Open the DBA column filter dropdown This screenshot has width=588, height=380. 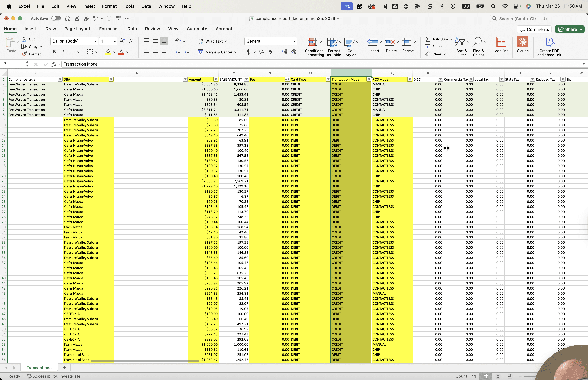coord(111,79)
